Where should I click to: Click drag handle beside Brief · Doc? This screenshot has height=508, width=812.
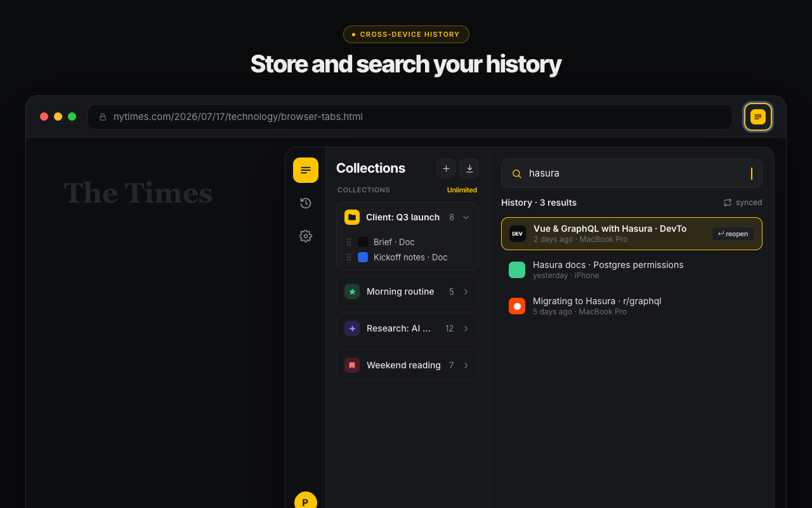tap(349, 242)
